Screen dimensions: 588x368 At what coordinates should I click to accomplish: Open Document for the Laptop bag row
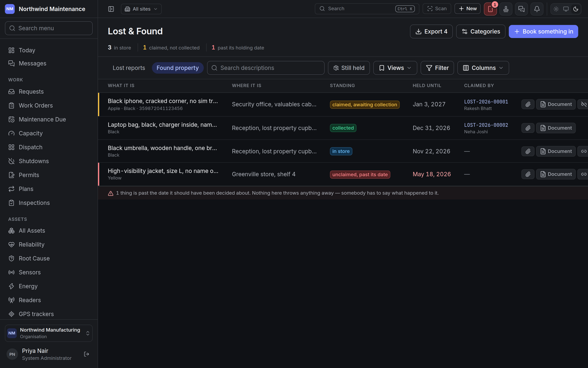pos(556,128)
